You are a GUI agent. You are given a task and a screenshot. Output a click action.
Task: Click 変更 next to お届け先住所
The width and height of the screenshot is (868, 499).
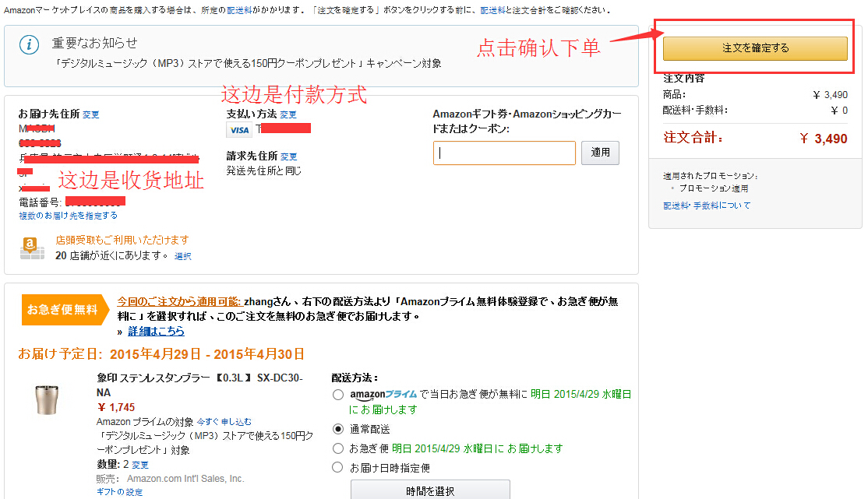tap(91, 114)
